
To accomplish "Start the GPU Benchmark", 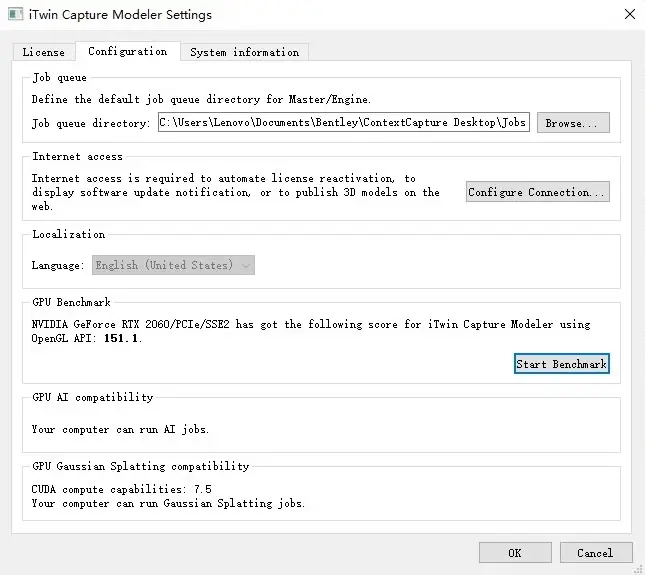I will [561, 364].
